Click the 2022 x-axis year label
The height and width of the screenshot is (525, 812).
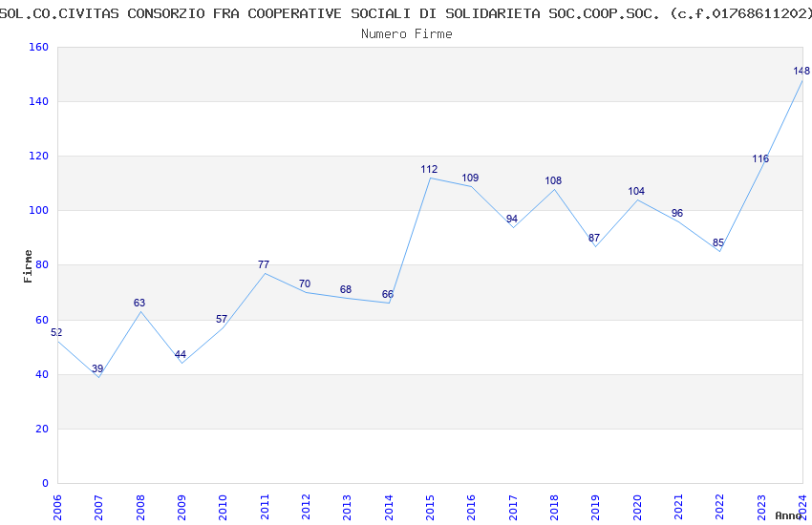click(720, 508)
